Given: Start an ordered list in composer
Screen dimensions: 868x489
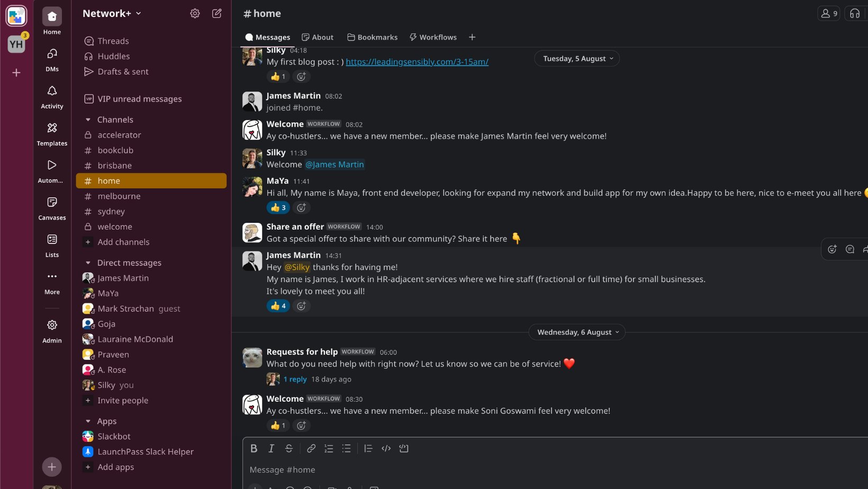Looking at the screenshot, I should (x=329, y=448).
